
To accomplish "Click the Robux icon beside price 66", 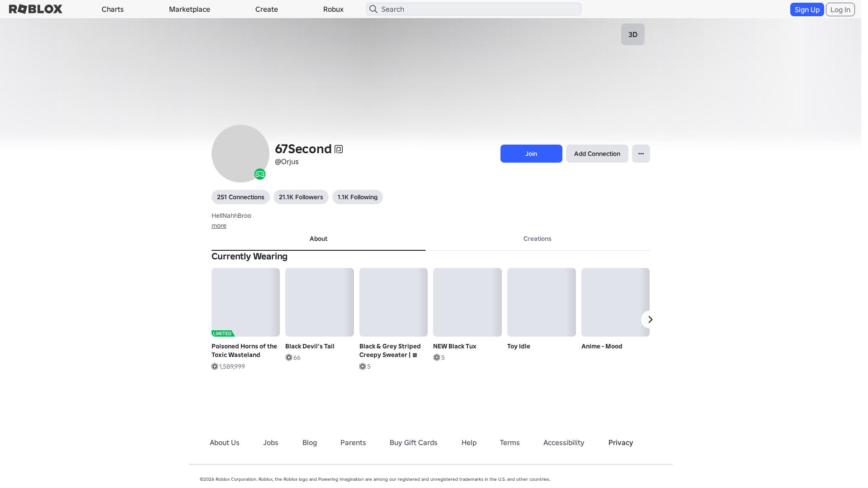I will click(289, 357).
